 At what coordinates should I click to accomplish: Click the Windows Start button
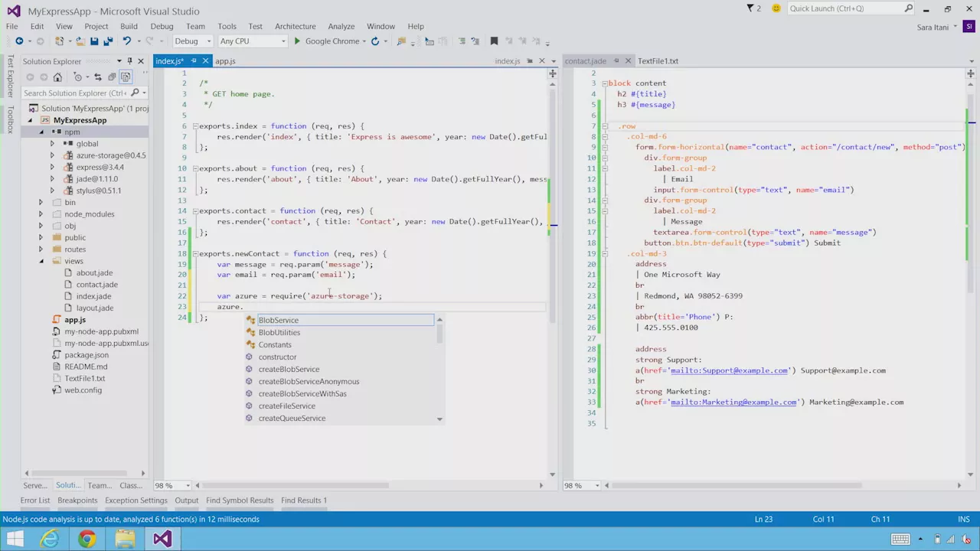(x=15, y=540)
